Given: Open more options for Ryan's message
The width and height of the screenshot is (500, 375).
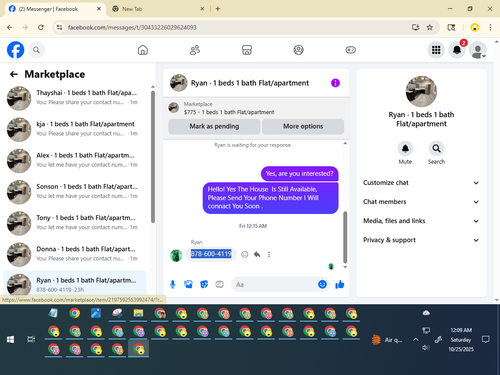Looking at the screenshot, I should pyautogui.click(x=269, y=254).
